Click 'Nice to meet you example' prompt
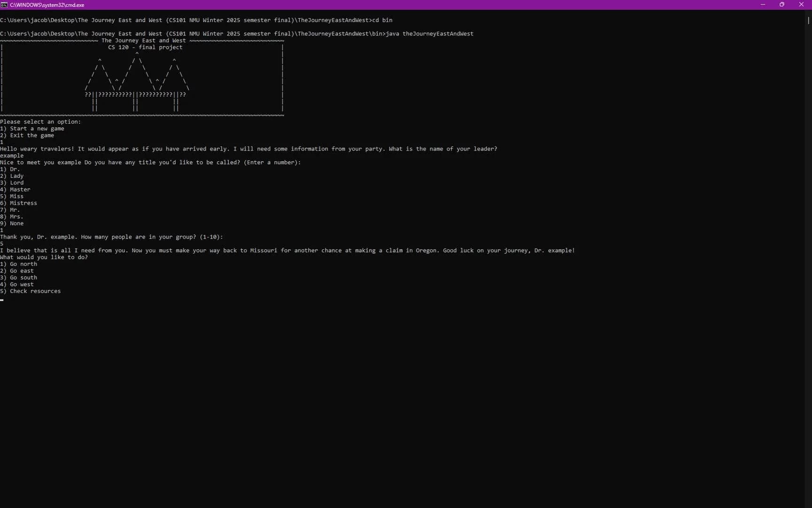 point(150,162)
